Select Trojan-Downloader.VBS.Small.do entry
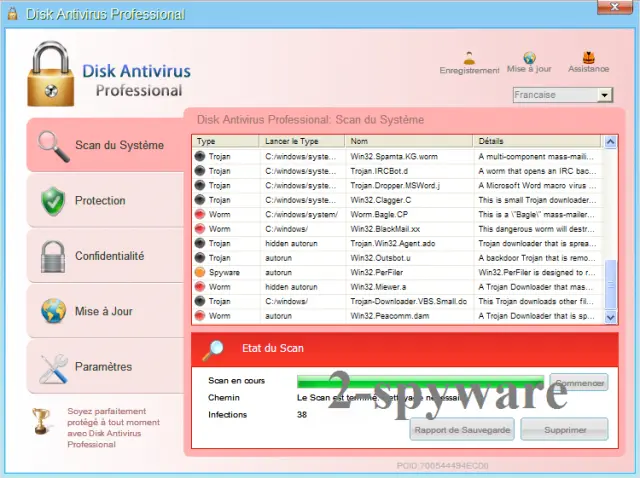 coord(409,302)
